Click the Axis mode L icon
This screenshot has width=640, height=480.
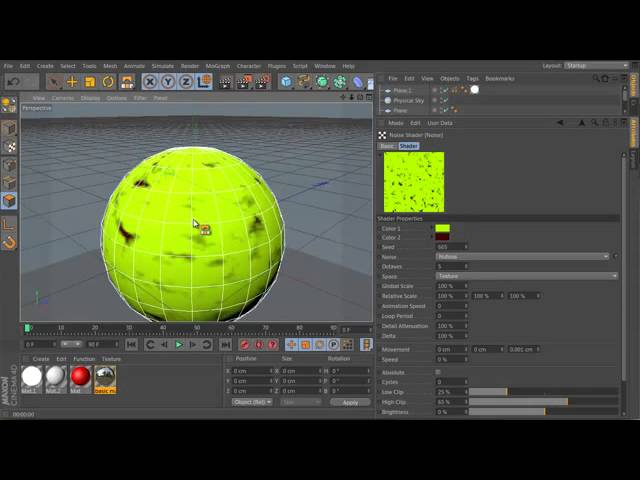tap(9, 224)
